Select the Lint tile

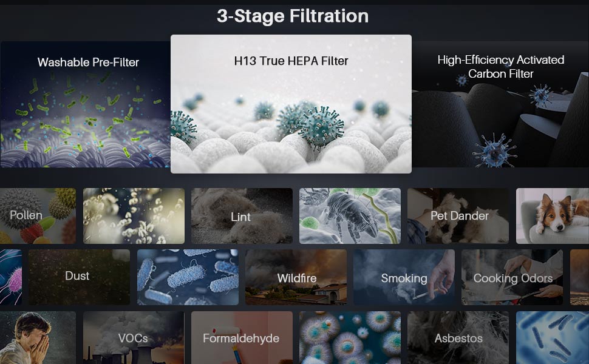click(242, 216)
